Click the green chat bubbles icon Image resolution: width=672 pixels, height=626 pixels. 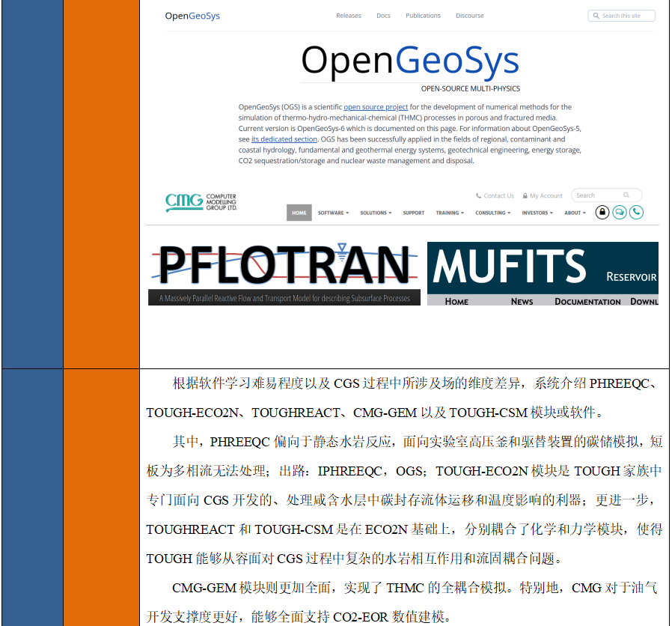point(620,212)
